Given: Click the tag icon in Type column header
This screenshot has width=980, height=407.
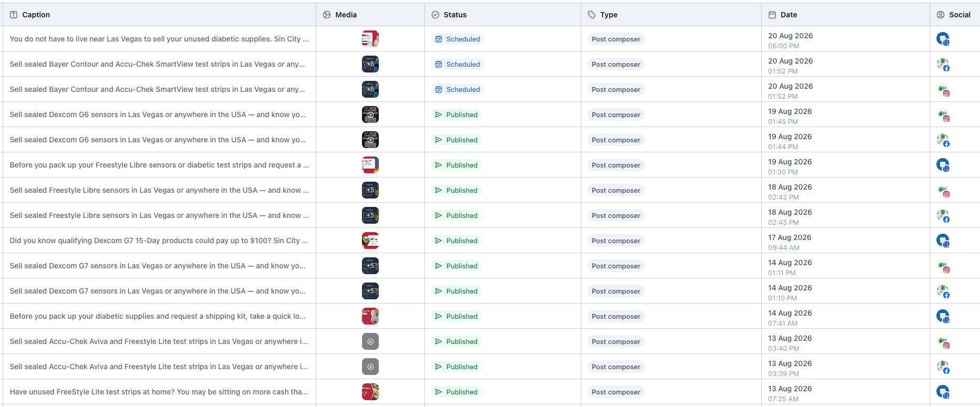Looking at the screenshot, I should [592, 15].
